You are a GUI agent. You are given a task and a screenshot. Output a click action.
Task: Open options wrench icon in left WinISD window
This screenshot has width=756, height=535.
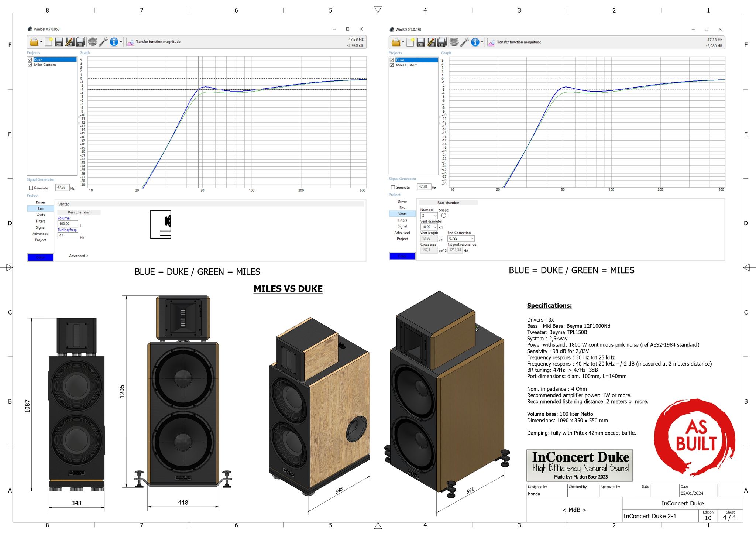[103, 42]
